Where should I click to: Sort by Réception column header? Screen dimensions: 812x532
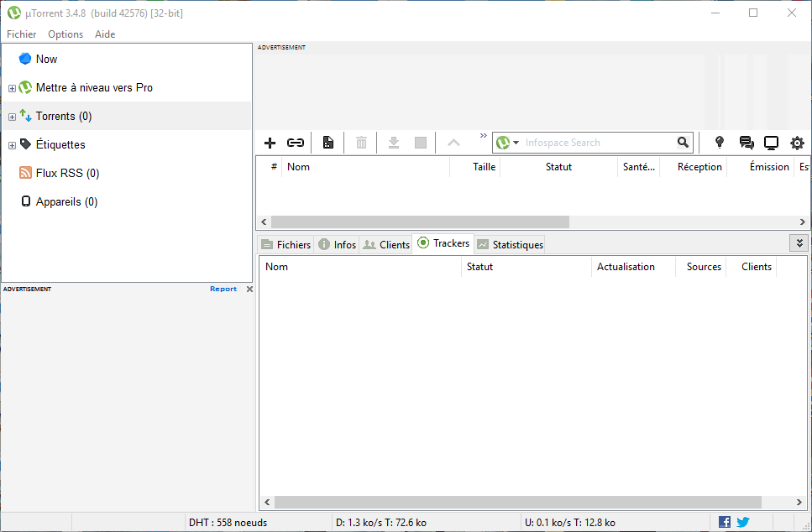(694, 167)
